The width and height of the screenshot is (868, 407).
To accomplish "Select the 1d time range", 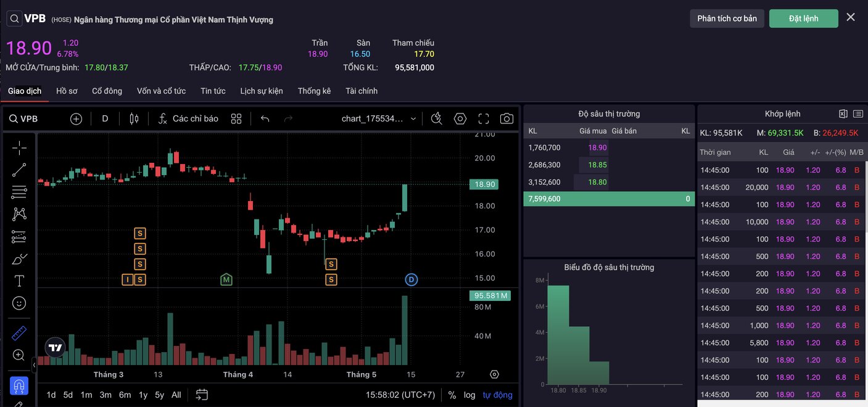I will click(51, 395).
